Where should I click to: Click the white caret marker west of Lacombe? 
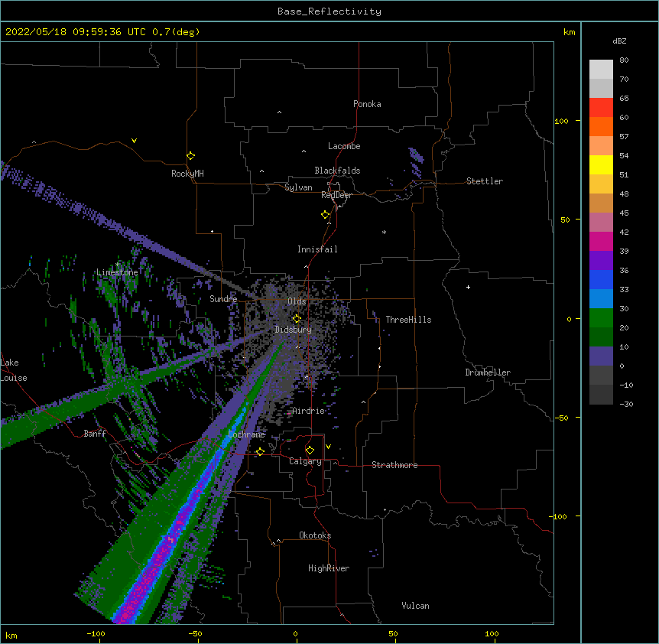[x=304, y=151]
